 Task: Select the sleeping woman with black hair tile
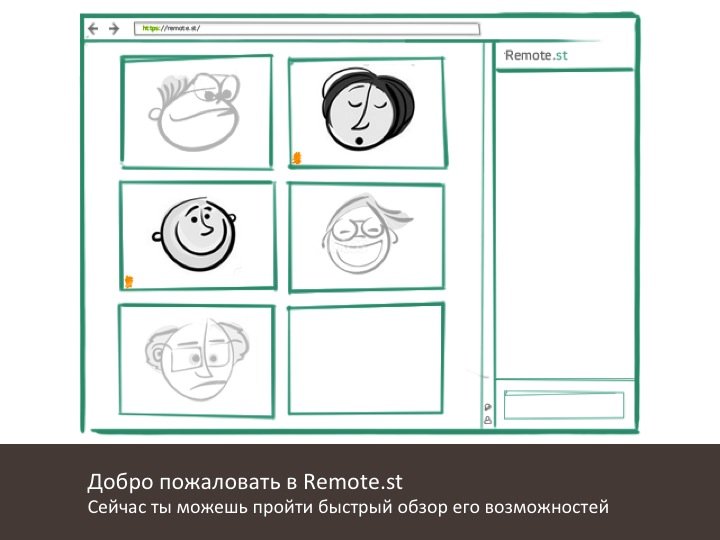366,112
